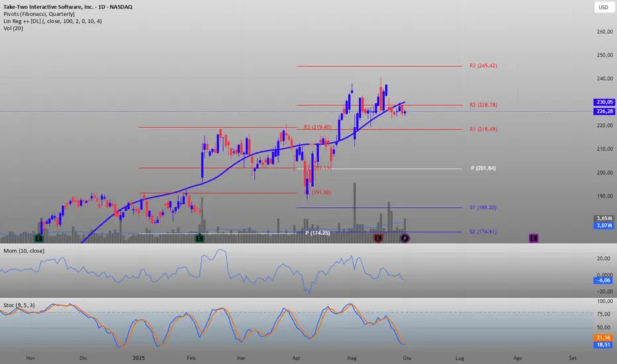Click the Nov label on the time axis
The height and width of the screenshot is (364, 617).
(30, 358)
